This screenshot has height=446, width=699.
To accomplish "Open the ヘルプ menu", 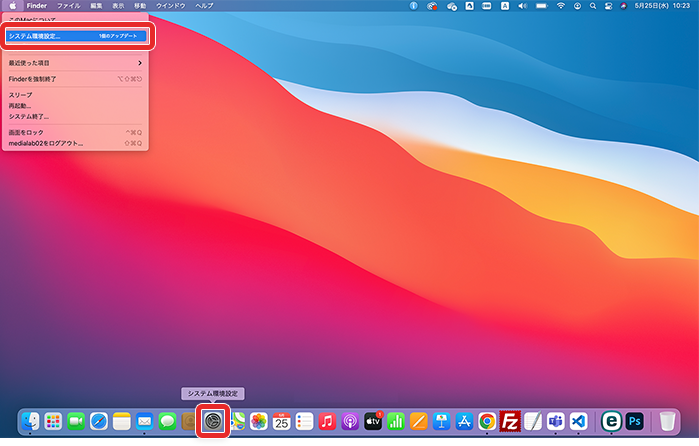I will (204, 6).
